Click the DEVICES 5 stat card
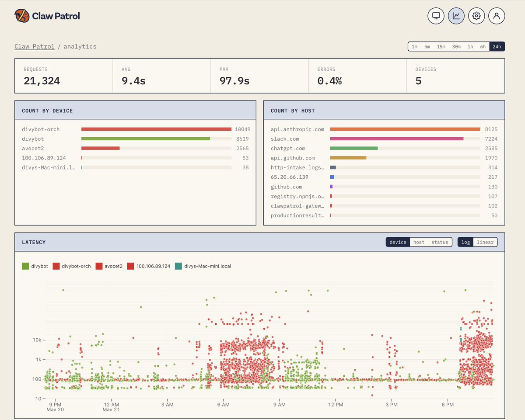 tap(455, 76)
